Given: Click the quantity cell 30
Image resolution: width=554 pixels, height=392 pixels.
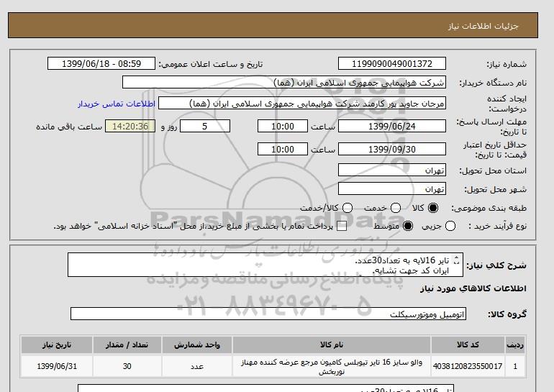Looking at the screenshot, I should (127, 366).
